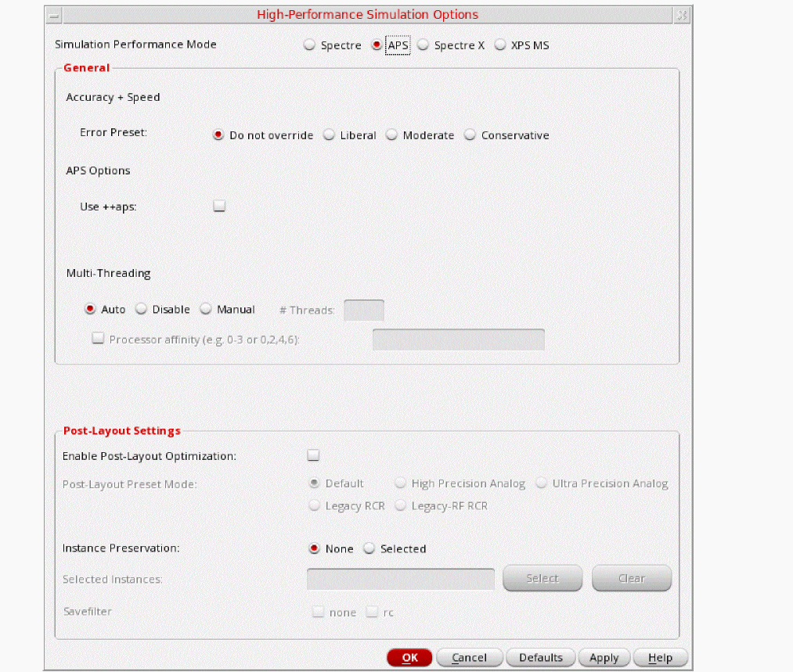
Task: Restore settings with Defaults button
Action: [x=541, y=657]
